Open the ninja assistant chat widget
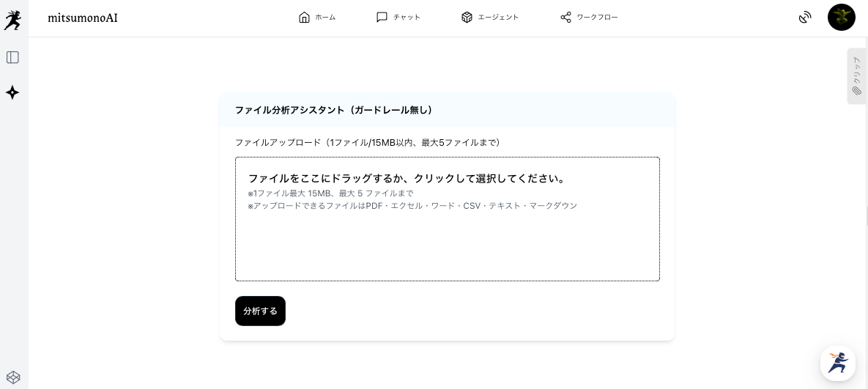Screen dimensions: 868x389 (837, 363)
